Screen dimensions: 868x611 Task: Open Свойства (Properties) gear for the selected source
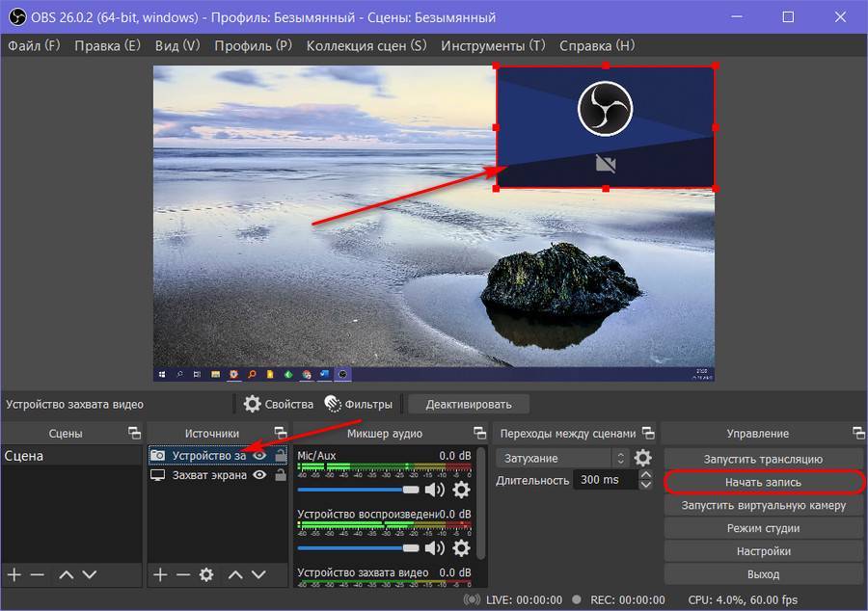pyautogui.click(x=279, y=404)
